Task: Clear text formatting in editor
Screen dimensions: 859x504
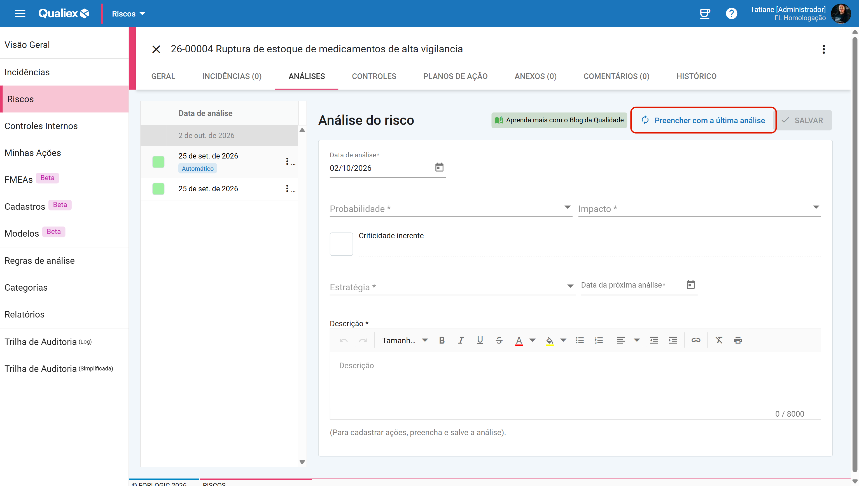Action: click(x=718, y=340)
